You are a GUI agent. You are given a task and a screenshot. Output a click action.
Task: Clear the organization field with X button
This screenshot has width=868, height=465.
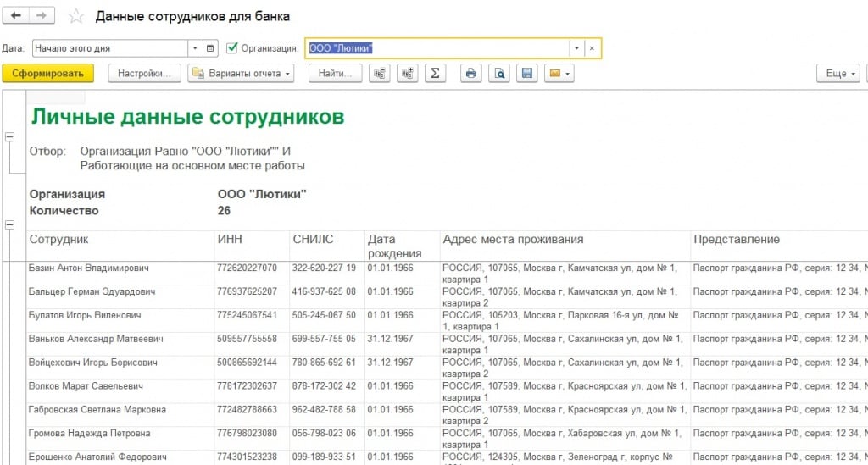[x=592, y=48]
